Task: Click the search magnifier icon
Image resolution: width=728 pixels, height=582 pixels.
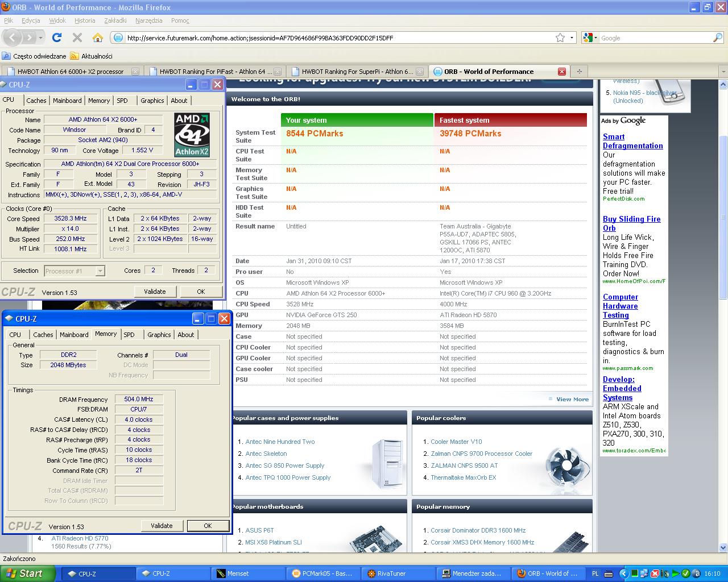Action: 718,38
